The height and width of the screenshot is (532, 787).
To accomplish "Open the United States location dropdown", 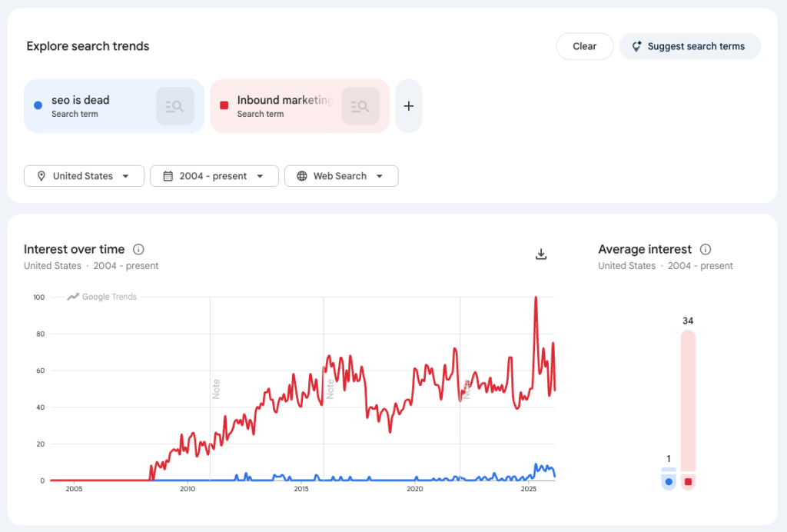I will 84,176.
